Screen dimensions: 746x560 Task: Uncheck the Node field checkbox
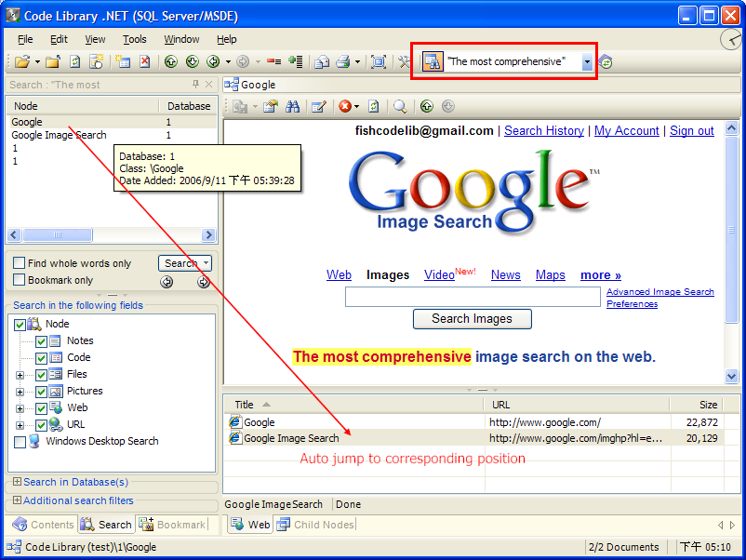click(x=20, y=325)
